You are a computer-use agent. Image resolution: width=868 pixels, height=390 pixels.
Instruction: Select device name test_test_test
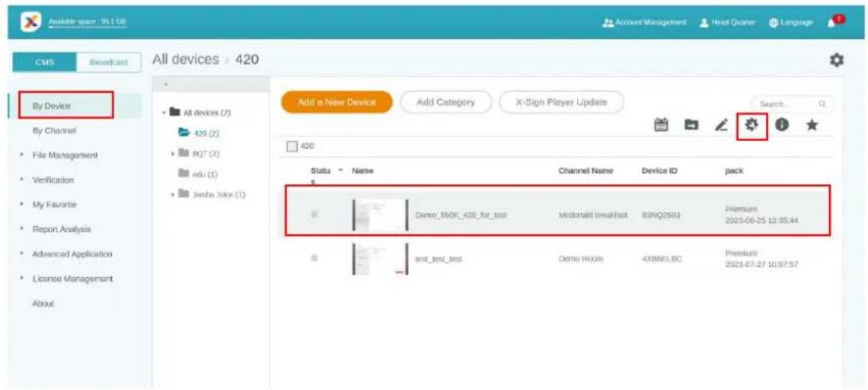(x=439, y=259)
